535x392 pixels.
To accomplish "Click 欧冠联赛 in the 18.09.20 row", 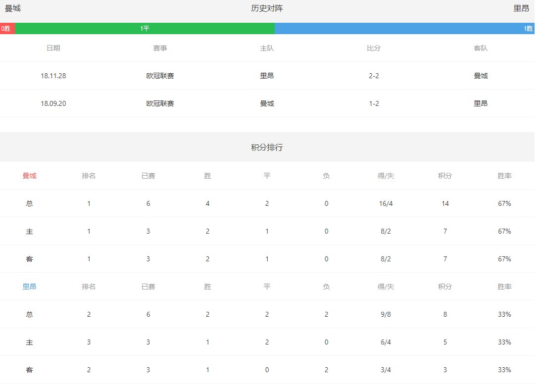I will 160,103.
